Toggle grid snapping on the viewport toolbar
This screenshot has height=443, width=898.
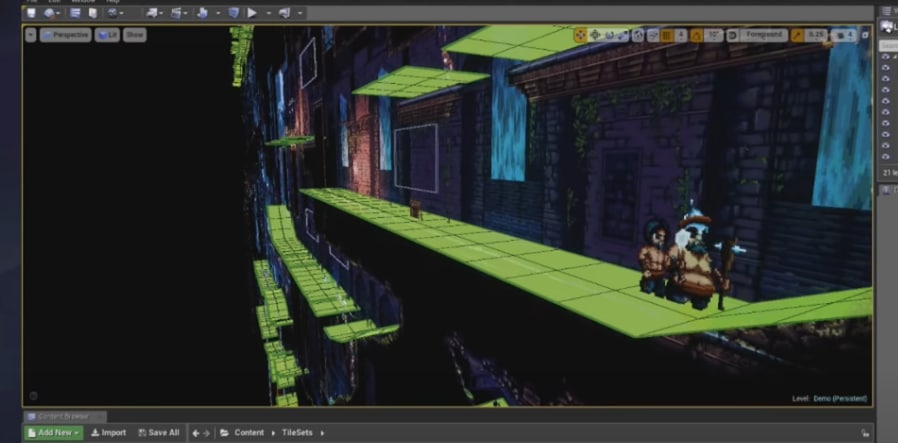pyautogui.click(x=667, y=35)
